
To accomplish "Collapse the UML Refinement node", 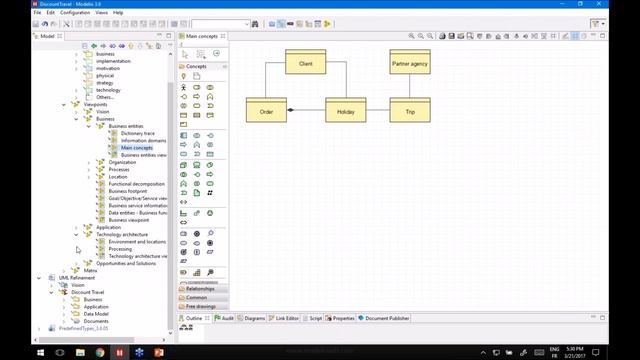I will pyautogui.click(x=39, y=278).
